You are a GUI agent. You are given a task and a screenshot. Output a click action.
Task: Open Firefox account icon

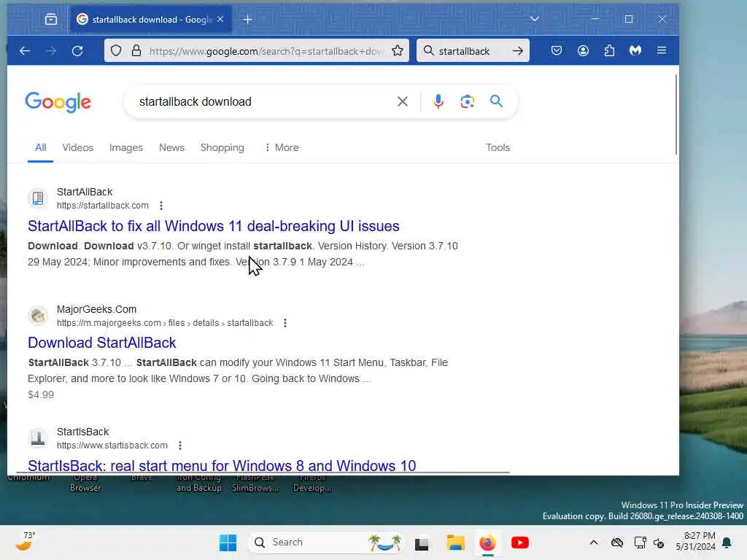tap(583, 50)
